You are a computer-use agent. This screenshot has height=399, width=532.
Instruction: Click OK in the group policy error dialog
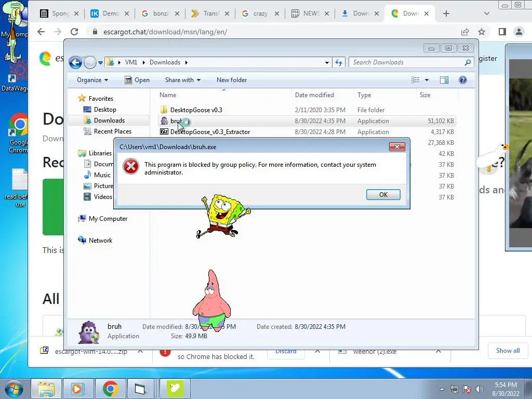[x=383, y=194]
